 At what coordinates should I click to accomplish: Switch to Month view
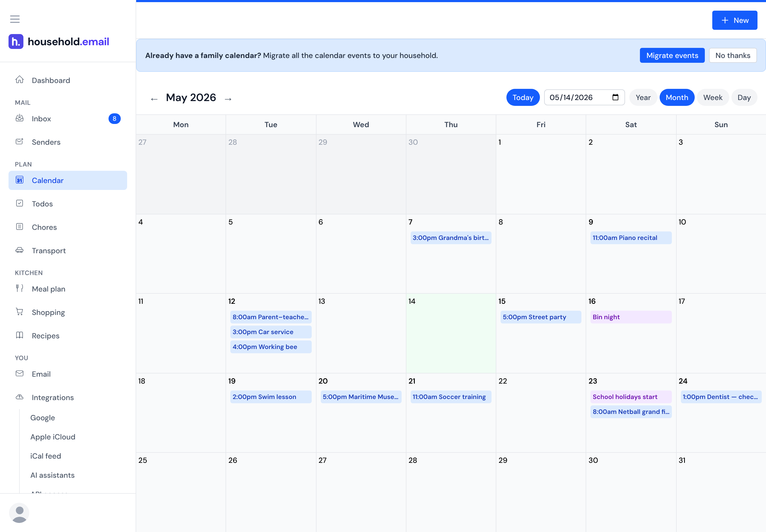pos(677,97)
